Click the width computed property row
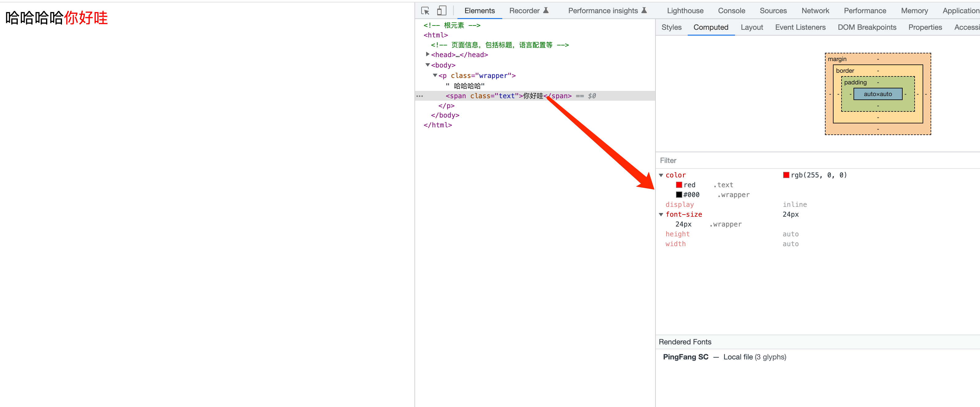Screen dimensions: 980x407 coord(818,244)
